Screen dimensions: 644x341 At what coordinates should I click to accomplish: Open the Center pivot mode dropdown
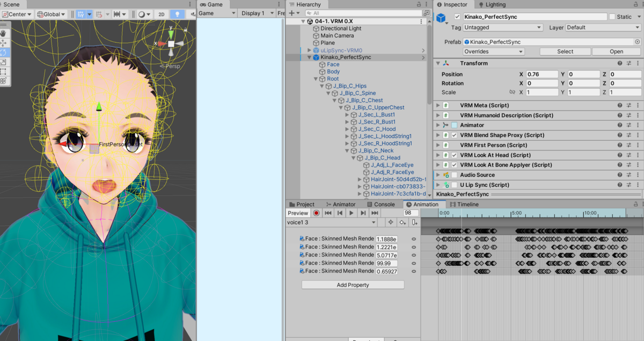coord(17,14)
